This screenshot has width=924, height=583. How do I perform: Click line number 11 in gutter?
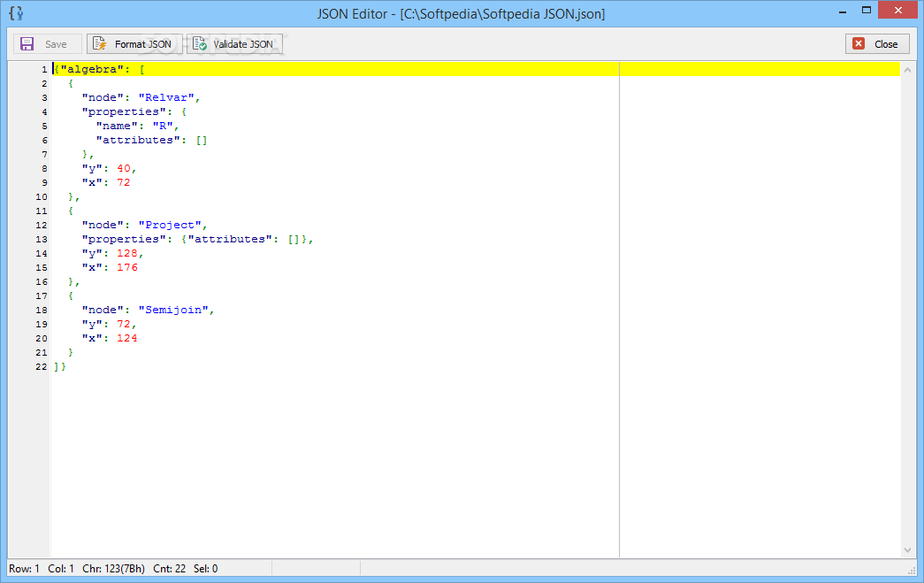tap(42, 211)
